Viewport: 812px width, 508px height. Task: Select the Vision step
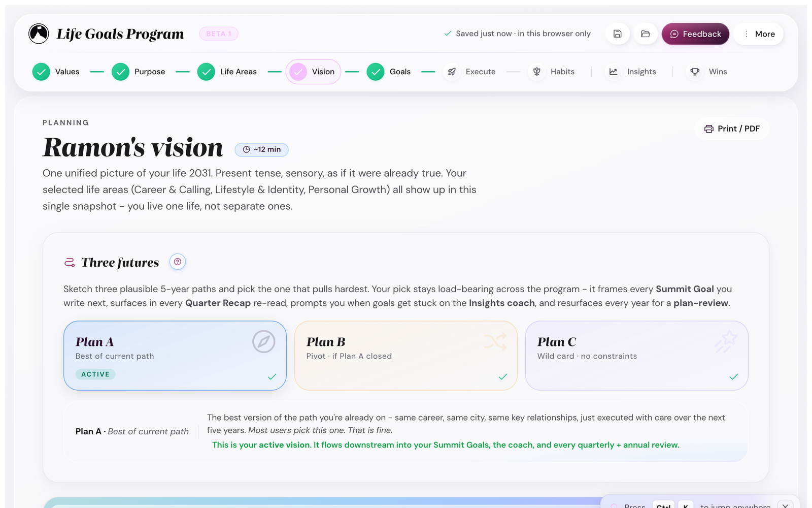[313, 72]
